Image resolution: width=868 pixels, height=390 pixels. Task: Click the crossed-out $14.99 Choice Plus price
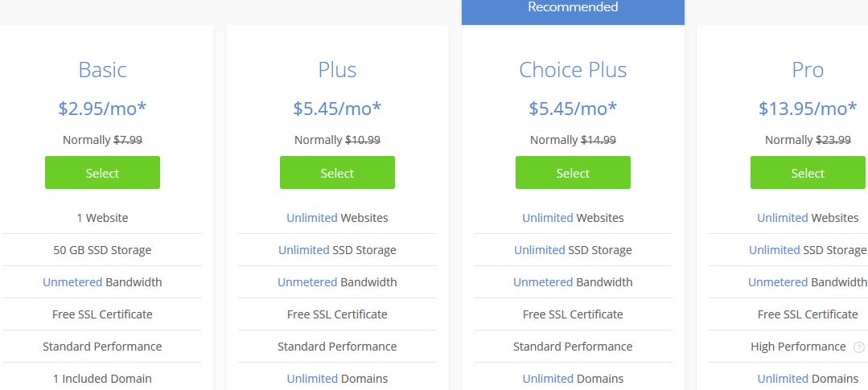(x=599, y=140)
